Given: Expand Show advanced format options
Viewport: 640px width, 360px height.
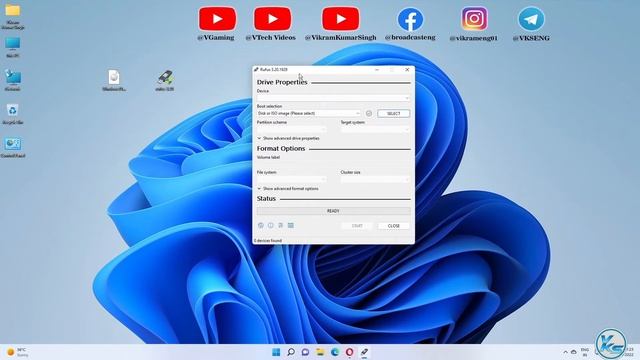Looking at the screenshot, I should coord(288,189).
